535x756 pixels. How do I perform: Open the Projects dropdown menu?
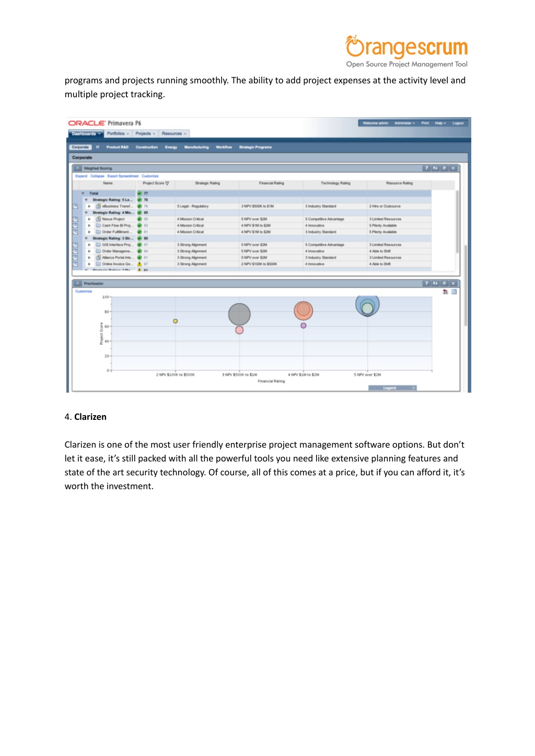tap(145, 134)
